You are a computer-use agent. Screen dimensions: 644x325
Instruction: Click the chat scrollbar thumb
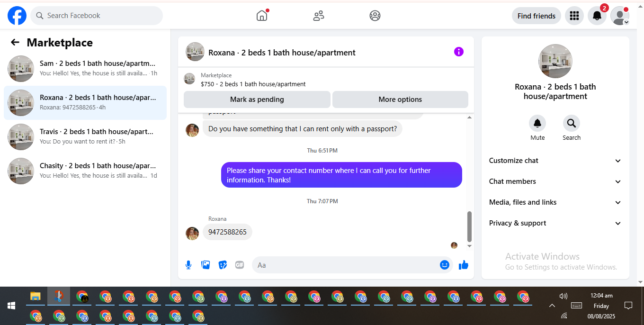coord(469,226)
